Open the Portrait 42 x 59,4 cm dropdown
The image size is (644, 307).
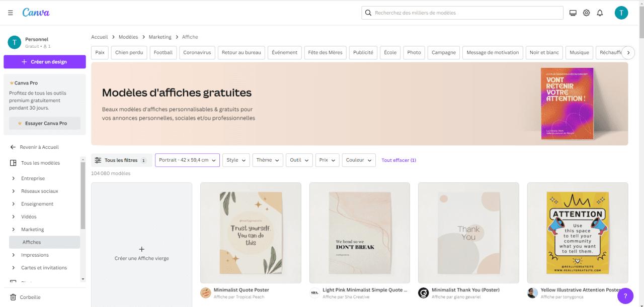point(187,160)
